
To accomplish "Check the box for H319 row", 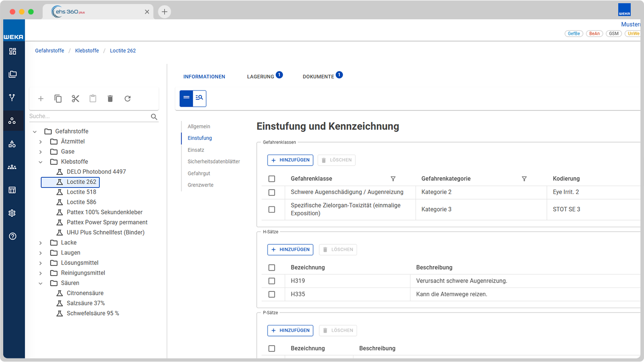I will click(272, 281).
